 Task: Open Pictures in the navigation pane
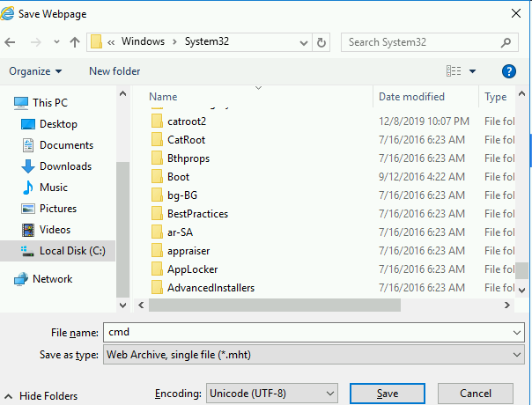[58, 209]
